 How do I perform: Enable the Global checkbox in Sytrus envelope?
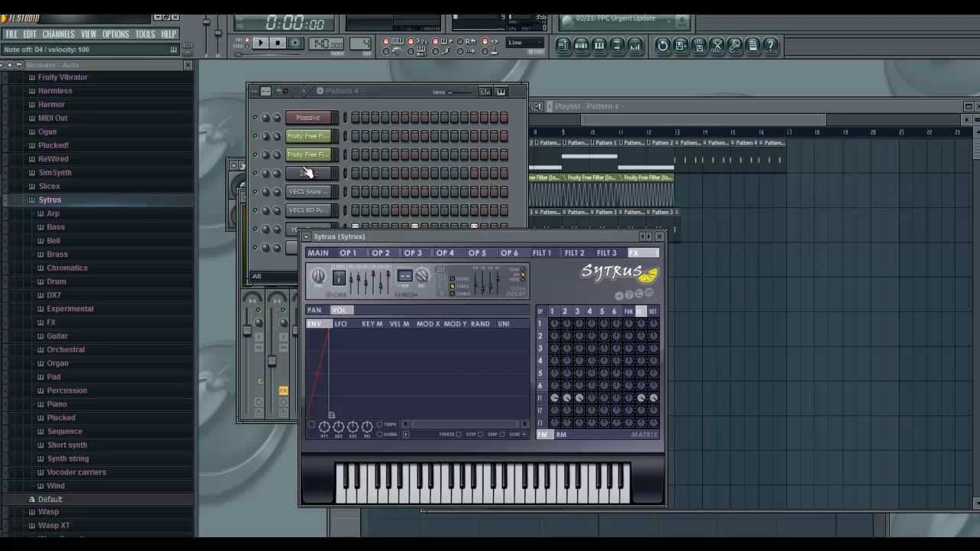[x=380, y=435]
